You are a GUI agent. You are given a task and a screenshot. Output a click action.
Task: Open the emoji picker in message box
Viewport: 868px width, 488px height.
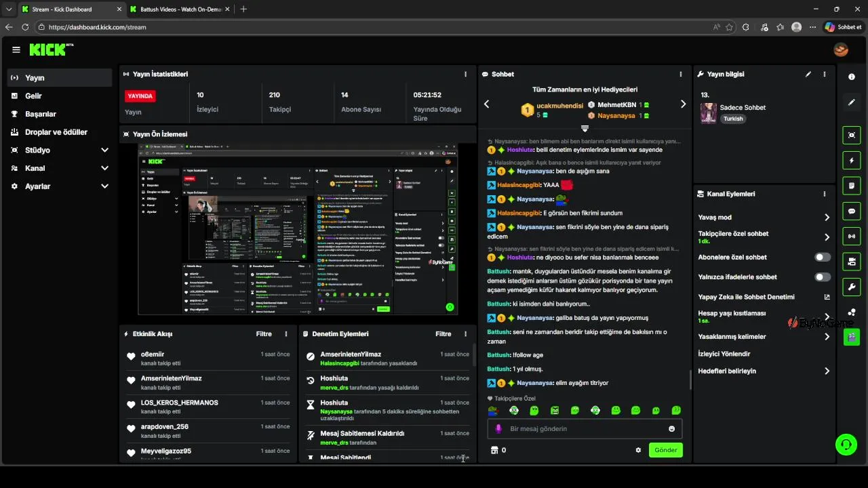click(x=672, y=429)
